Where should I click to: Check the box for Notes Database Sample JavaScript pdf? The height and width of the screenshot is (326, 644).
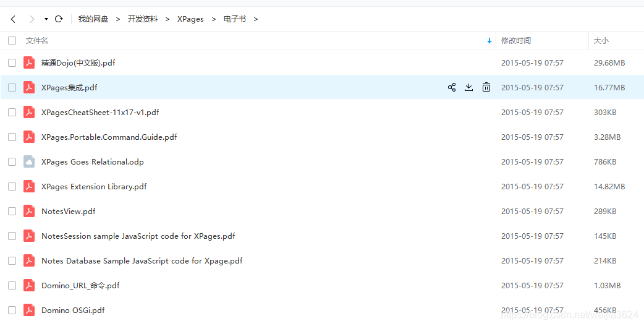(12, 260)
